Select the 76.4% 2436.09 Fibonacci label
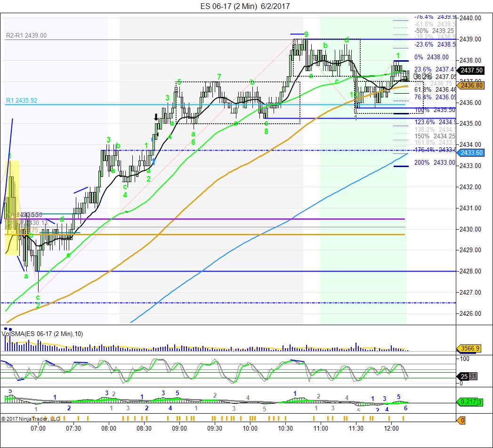The width and height of the screenshot is (493, 448). point(435,97)
